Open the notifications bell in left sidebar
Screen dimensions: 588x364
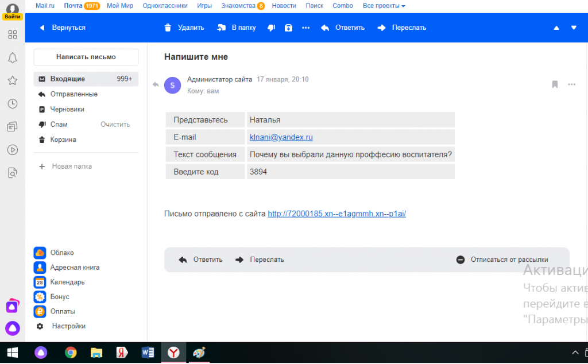click(x=12, y=57)
